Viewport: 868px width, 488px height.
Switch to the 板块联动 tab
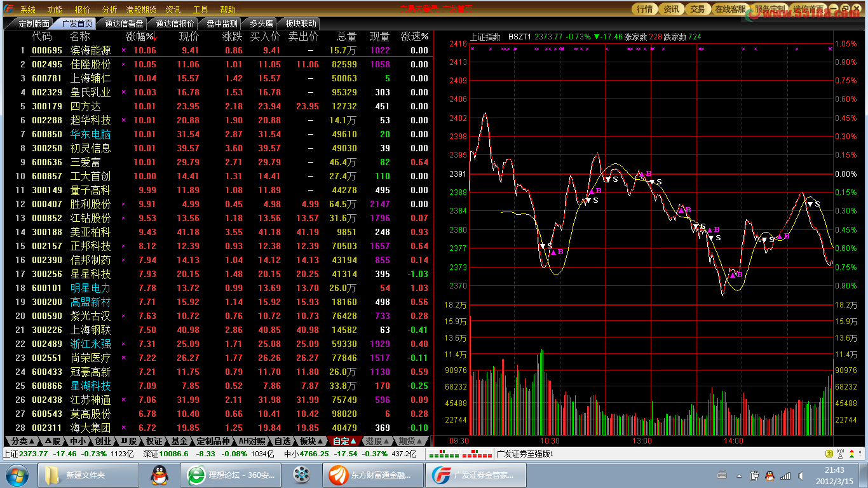coord(301,24)
